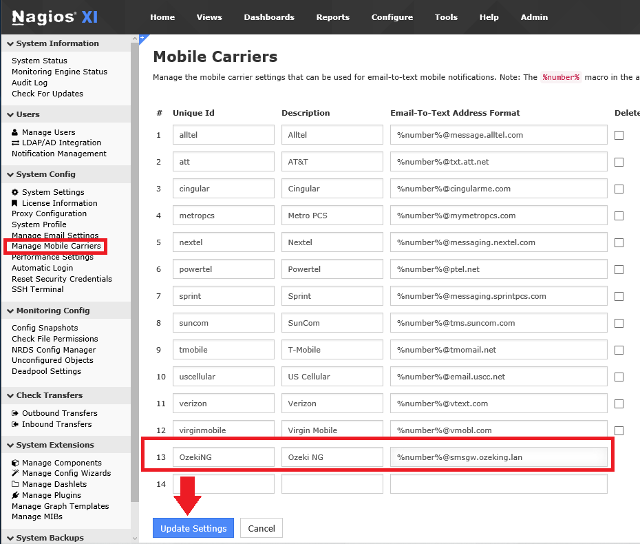Select delete checkbox for T-Mobile
Image resolution: width=640 pixels, height=544 pixels.
[x=619, y=350]
